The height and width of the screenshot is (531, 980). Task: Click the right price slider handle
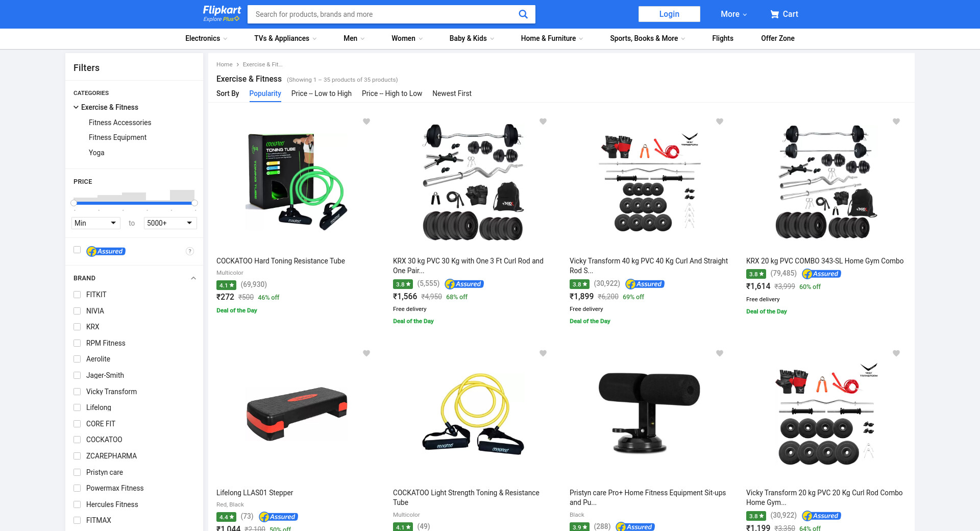click(x=194, y=203)
